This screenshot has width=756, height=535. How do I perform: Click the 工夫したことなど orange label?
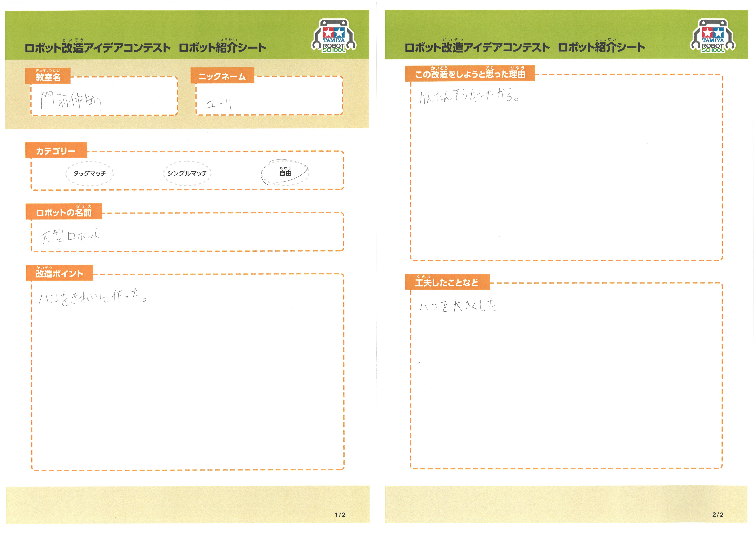click(447, 282)
